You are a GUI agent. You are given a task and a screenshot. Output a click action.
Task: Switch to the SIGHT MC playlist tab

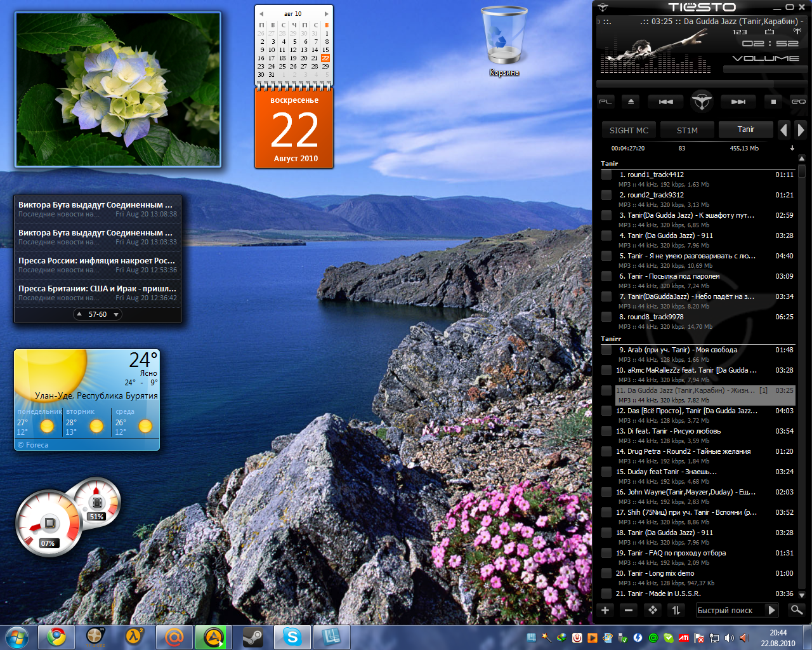pyautogui.click(x=629, y=130)
